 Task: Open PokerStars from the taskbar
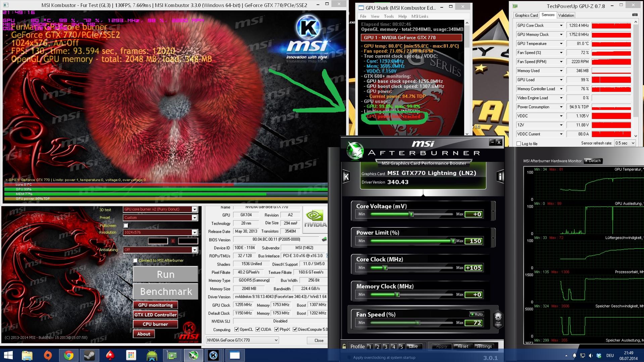coord(110,355)
